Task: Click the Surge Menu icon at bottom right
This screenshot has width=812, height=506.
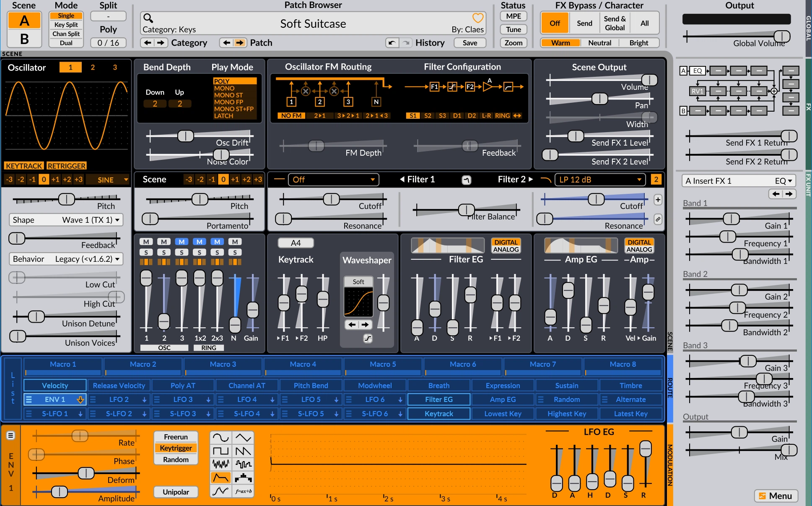Action: click(776, 496)
